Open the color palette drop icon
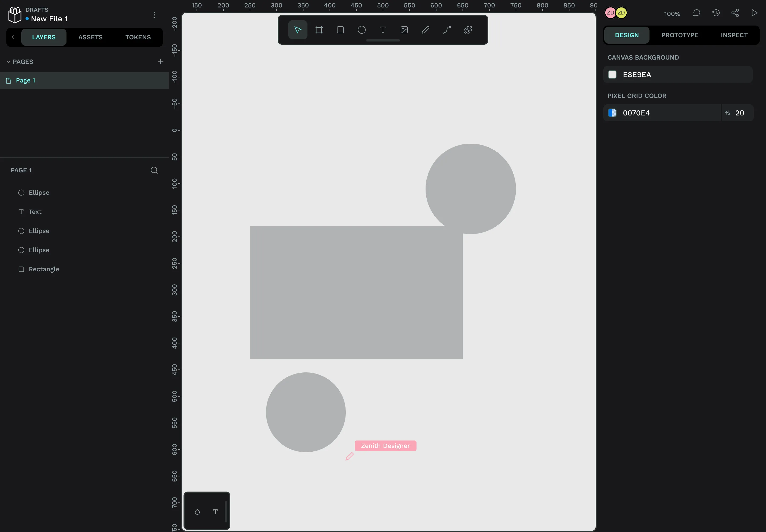This screenshot has height=532, width=766. pyautogui.click(x=197, y=512)
